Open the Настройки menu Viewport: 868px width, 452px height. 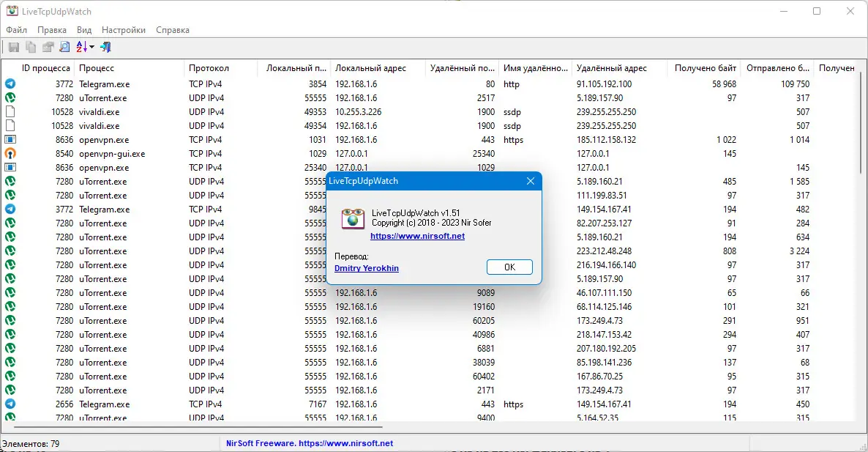coord(124,30)
